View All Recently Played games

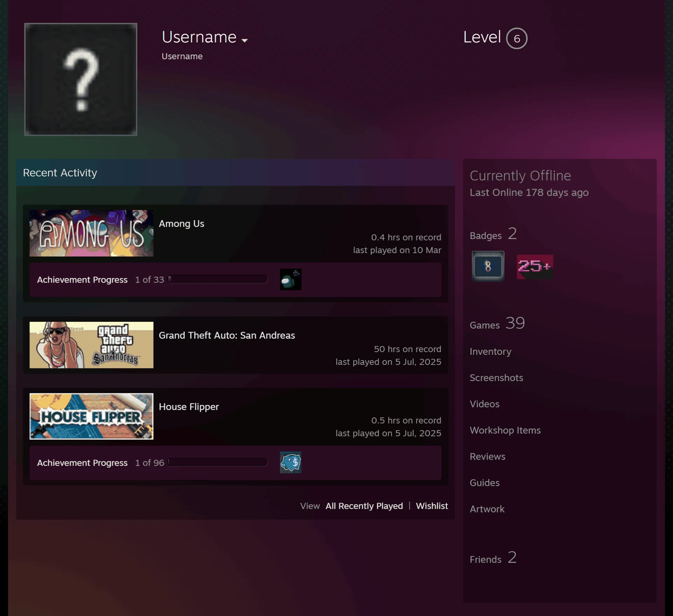[x=364, y=506]
